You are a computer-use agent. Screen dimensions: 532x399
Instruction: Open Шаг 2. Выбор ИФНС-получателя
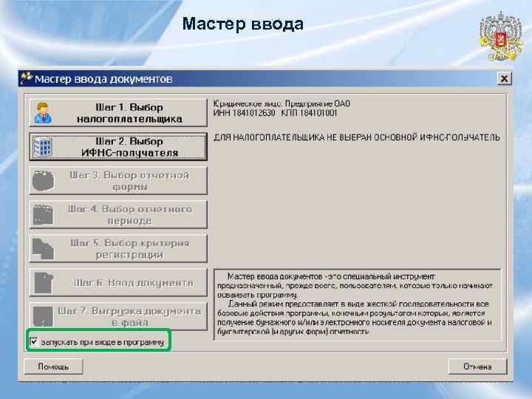pos(118,146)
